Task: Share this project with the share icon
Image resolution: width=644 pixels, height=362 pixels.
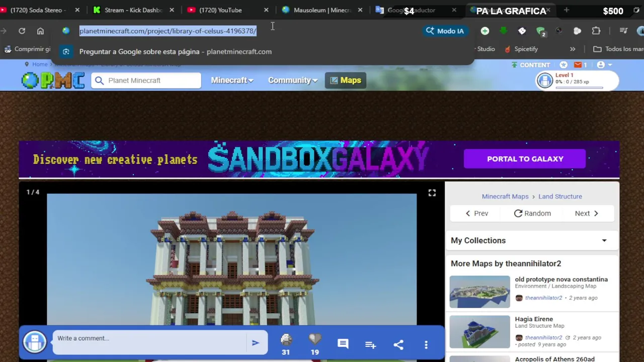Action: [x=398, y=344]
